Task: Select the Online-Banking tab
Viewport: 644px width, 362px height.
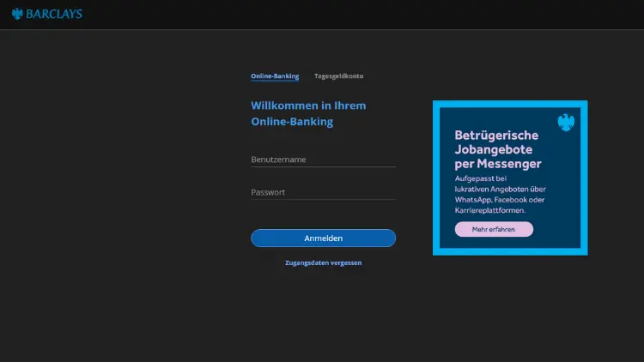Action: coord(275,76)
